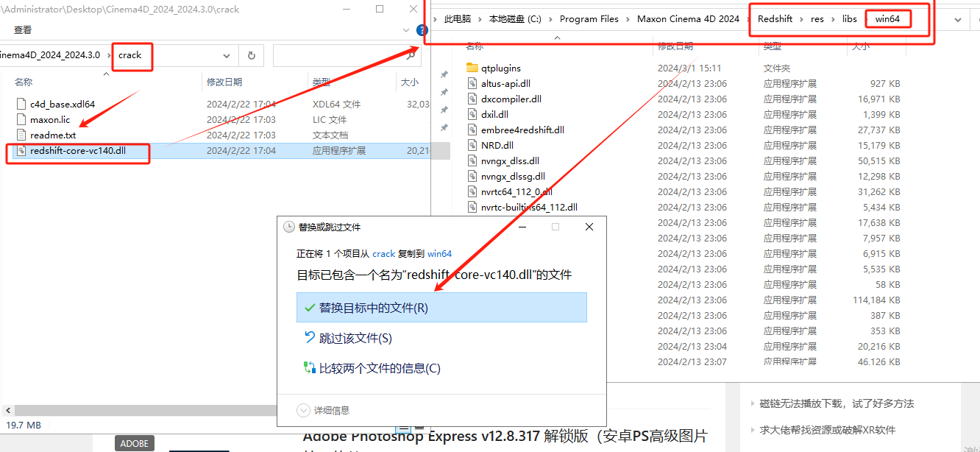Sort crack folder by 大小 column

click(x=410, y=82)
